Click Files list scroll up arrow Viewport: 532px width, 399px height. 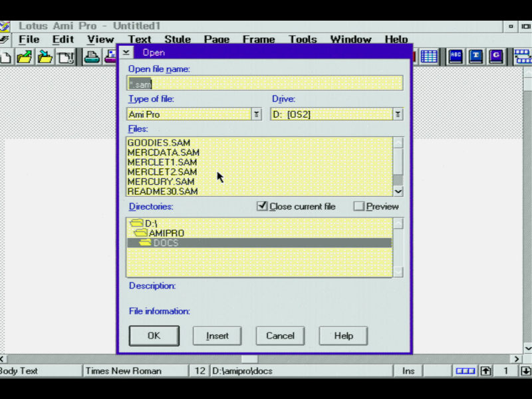click(398, 142)
